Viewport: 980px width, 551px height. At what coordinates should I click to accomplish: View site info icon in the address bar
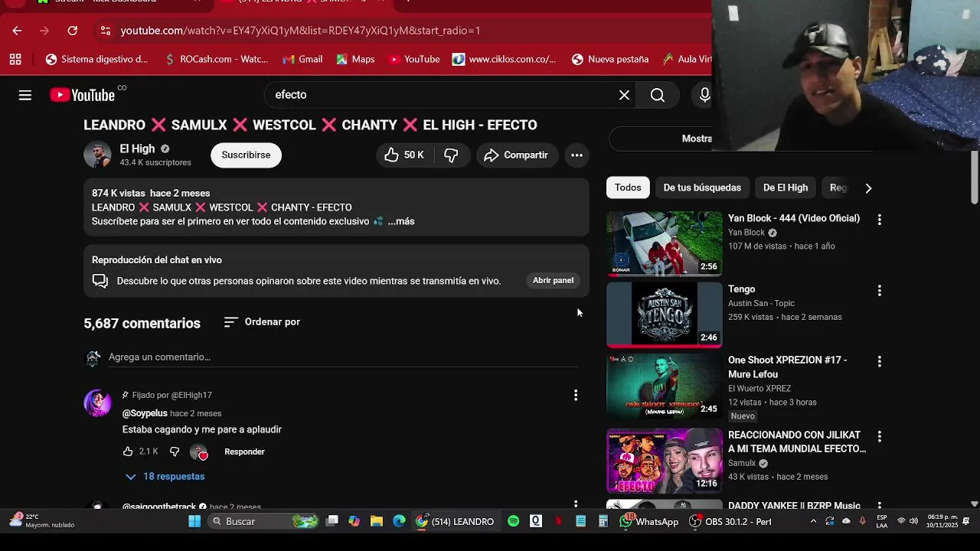click(106, 31)
